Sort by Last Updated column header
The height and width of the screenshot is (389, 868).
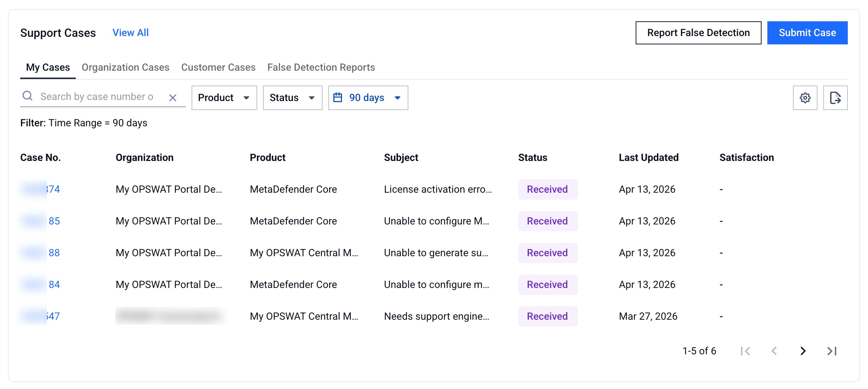[648, 158]
